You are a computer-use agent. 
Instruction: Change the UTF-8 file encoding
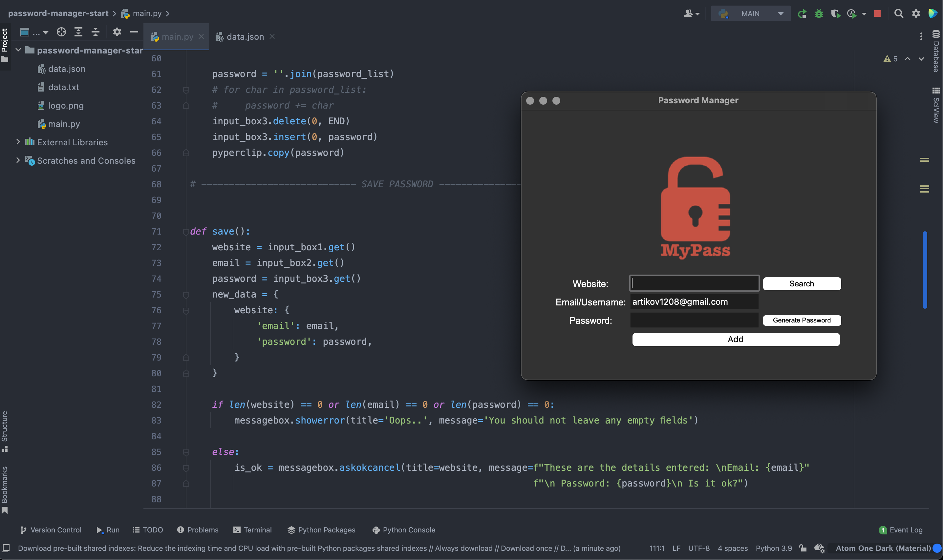coord(699,548)
